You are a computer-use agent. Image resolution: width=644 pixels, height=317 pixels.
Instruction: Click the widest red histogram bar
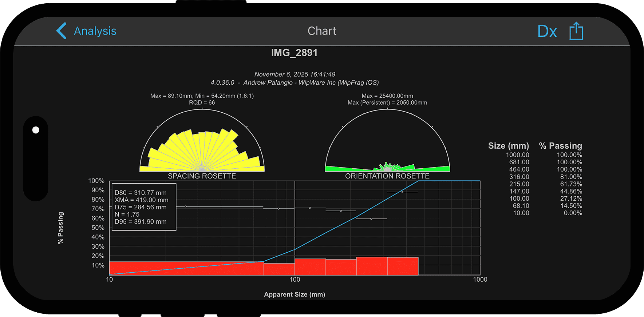[186, 268]
